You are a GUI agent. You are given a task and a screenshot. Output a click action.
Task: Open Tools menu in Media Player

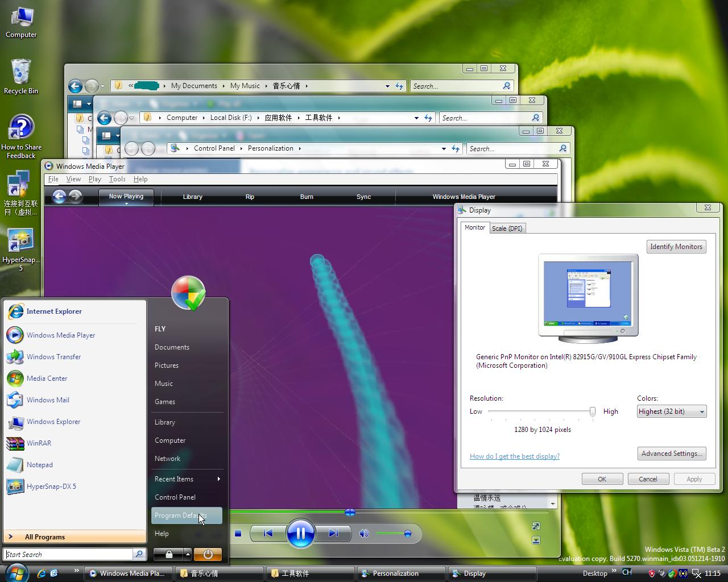click(117, 179)
